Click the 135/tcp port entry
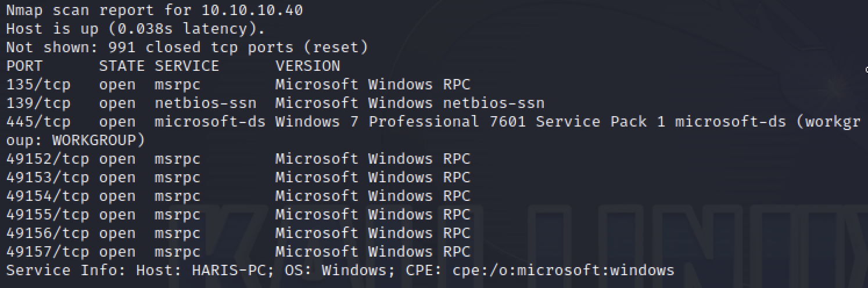This screenshot has width=868, height=288. pyautogui.click(x=38, y=85)
